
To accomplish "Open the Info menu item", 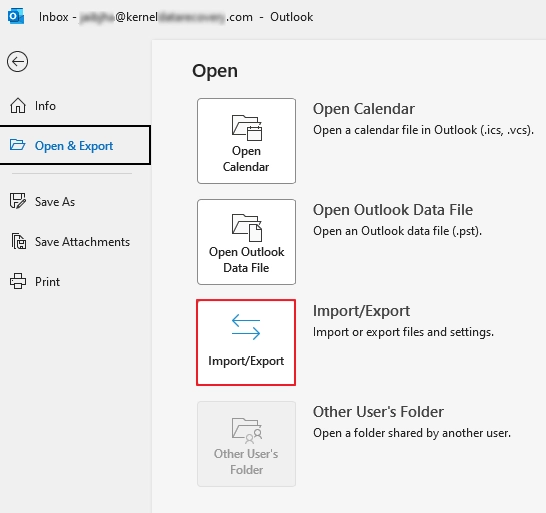I will tap(76, 106).
